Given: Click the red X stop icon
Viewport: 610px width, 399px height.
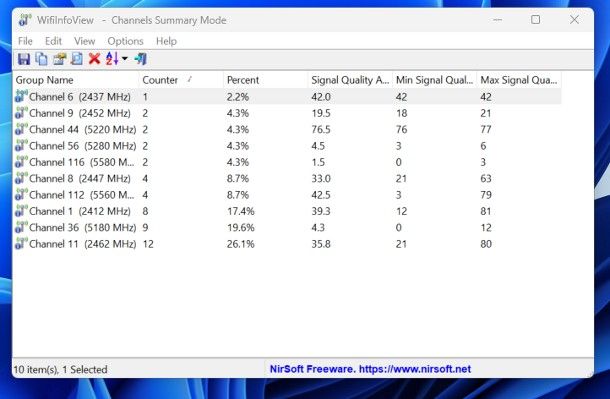Looking at the screenshot, I should click(94, 59).
